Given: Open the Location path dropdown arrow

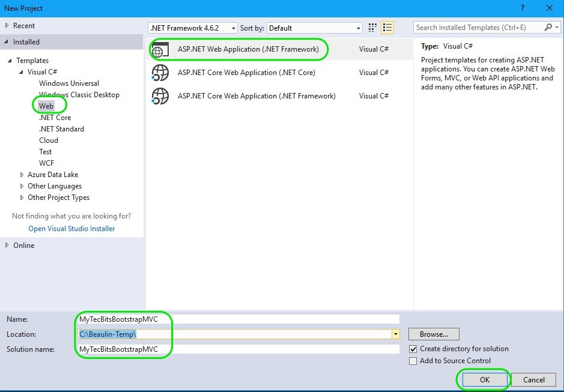Looking at the screenshot, I should (395, 334).
